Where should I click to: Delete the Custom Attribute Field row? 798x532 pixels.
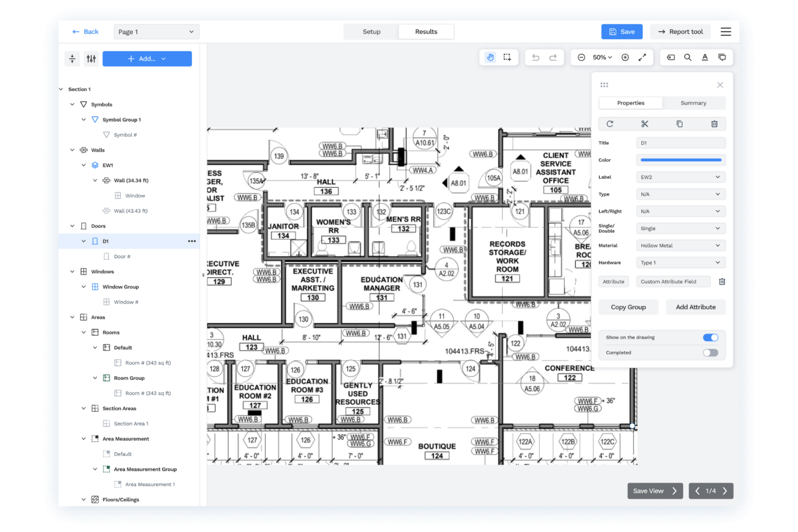(722, 281)
